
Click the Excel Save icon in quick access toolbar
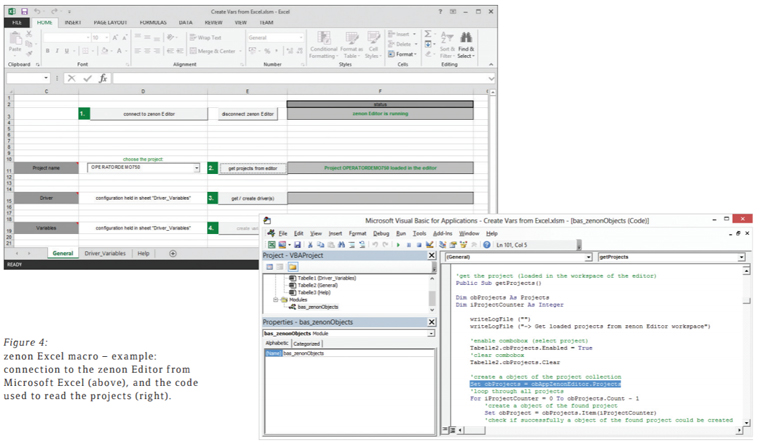[x=24, y=11]
